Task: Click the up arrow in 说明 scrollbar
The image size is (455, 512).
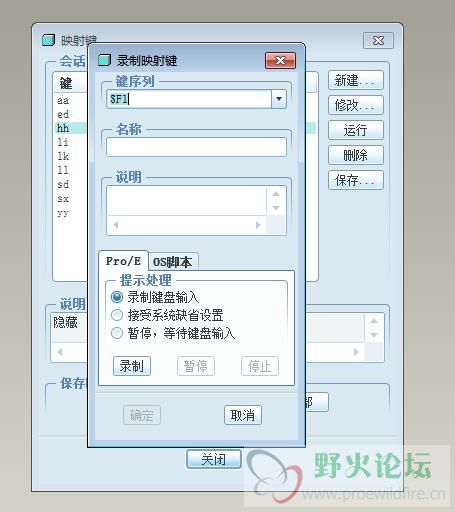Action: click(x=276, y=194)
